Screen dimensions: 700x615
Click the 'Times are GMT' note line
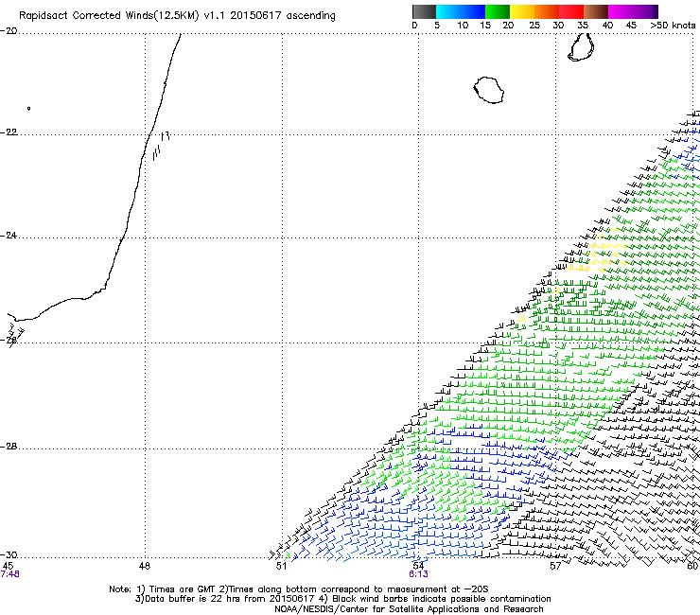click(298, 589)
